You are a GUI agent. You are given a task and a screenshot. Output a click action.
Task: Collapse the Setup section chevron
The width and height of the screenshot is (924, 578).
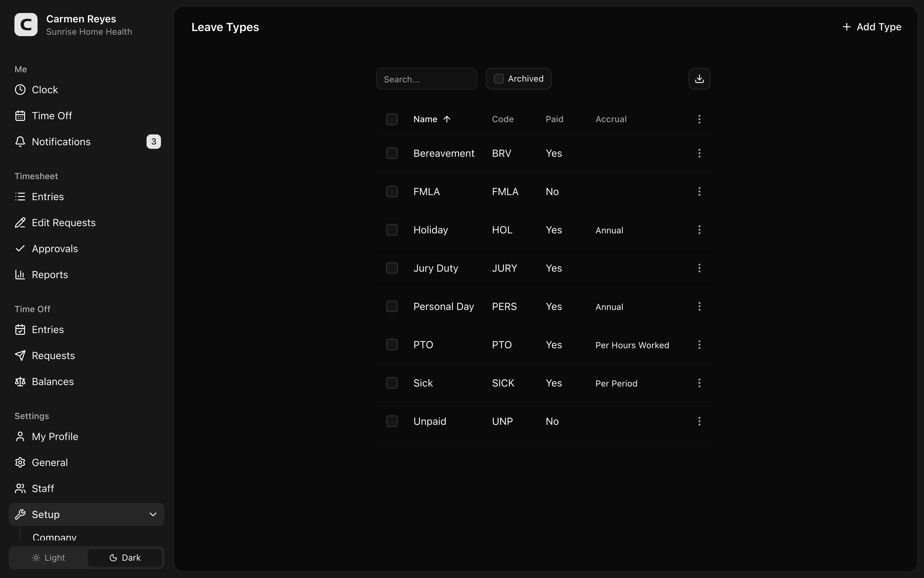[153, 515]
